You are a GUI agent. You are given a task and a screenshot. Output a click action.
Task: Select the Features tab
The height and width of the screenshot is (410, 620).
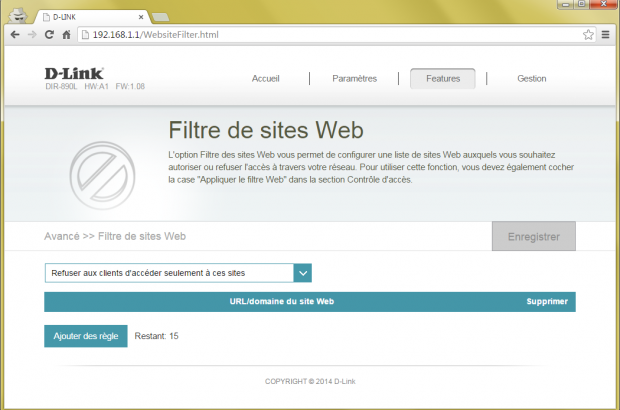(x=442, y=79)
